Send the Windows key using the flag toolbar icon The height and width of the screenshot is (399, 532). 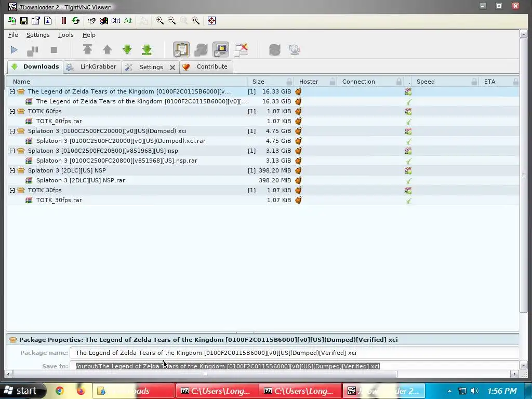[x=104, y=21]
